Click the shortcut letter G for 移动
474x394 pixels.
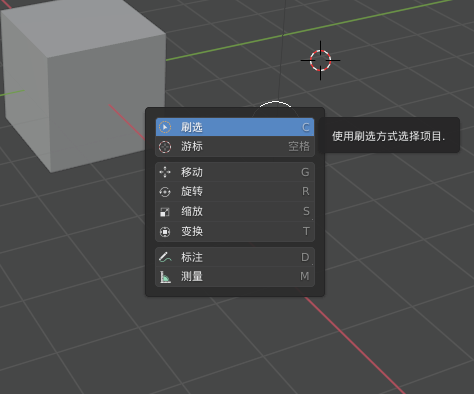point(305,172)
